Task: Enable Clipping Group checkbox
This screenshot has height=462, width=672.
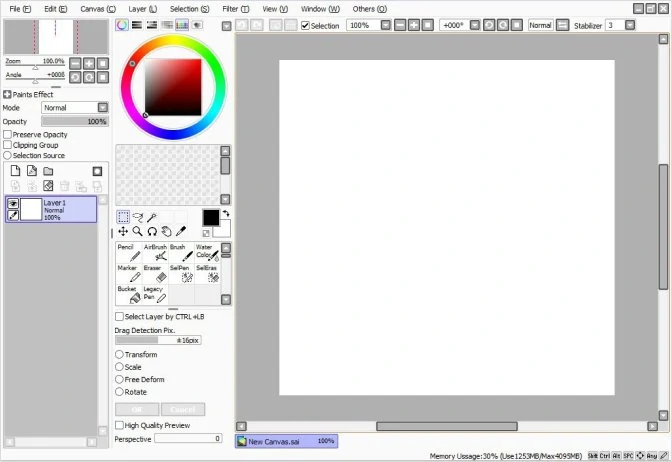Action: [x=7, y=145]
